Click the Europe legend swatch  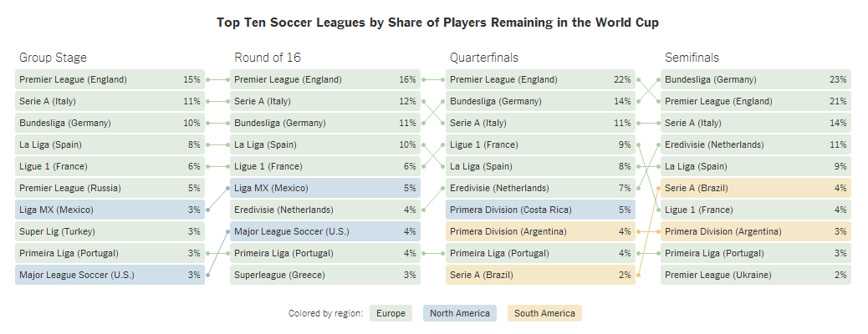[x=390, y=313]
